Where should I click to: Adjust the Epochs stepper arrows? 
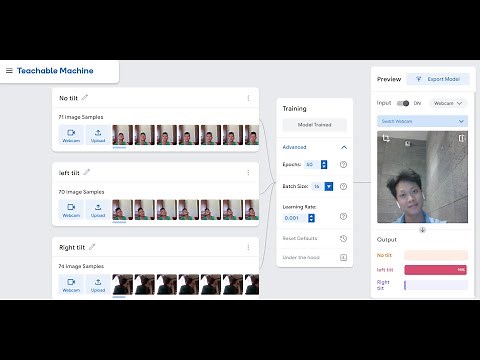tap(324, 164)
